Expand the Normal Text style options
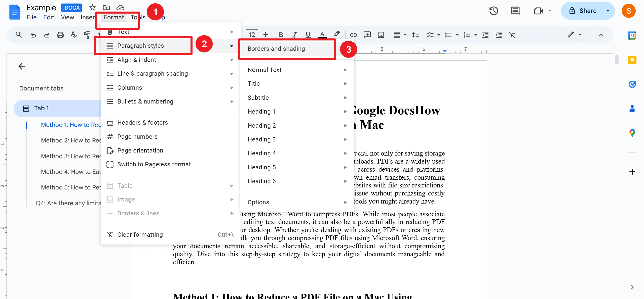Screen dimensions: 644x299 coord(346,69)
